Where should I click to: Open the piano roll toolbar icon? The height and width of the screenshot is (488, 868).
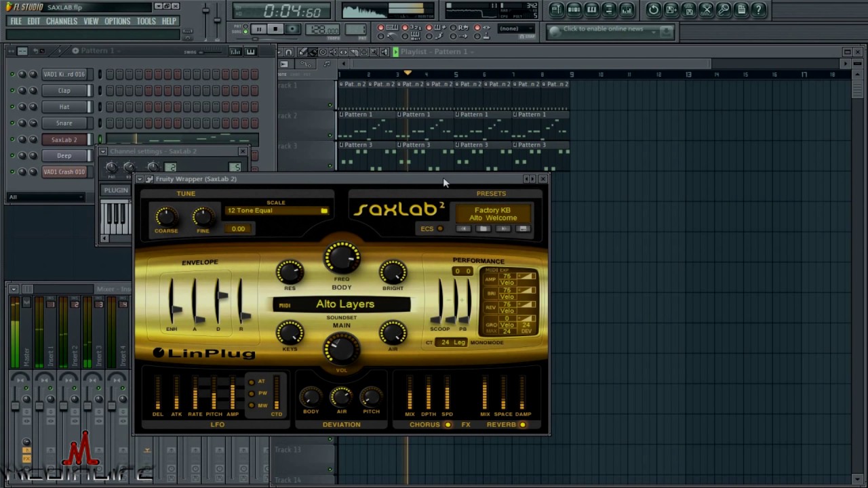pos(591,9)
